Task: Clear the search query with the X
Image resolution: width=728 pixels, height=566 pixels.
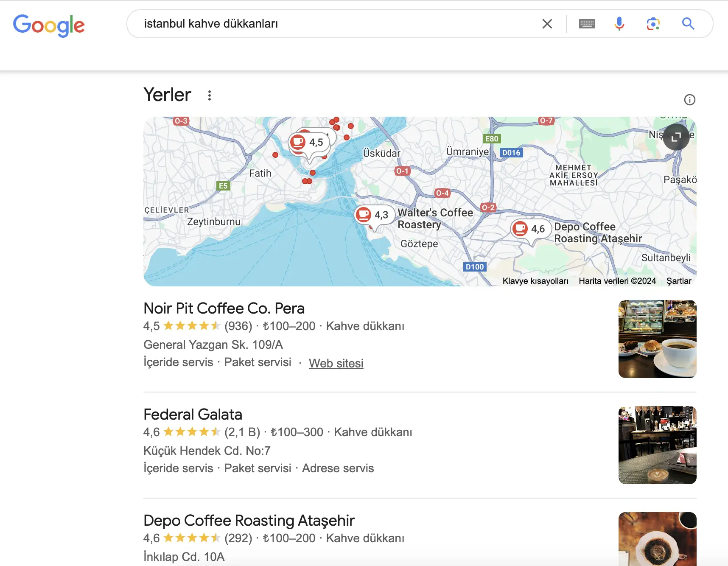Action: point(547,24)
